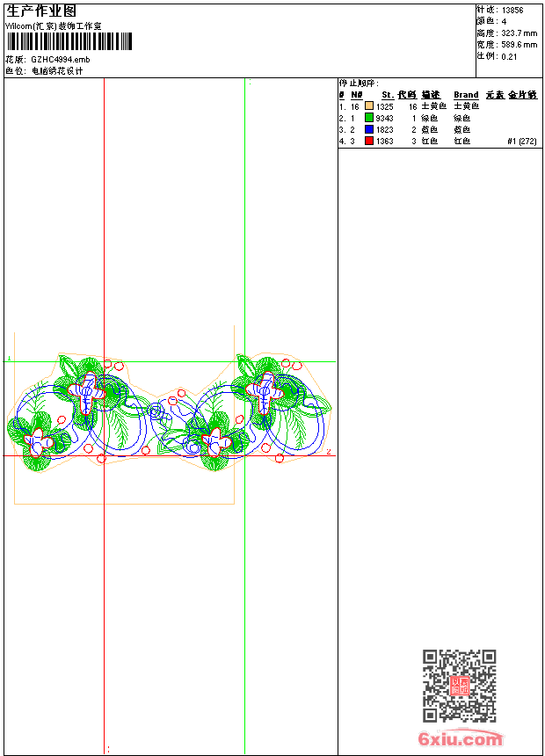Click the blue 1823 color swatch
Viewport: 545px width, 756px height.
click(x=369, y=128)
